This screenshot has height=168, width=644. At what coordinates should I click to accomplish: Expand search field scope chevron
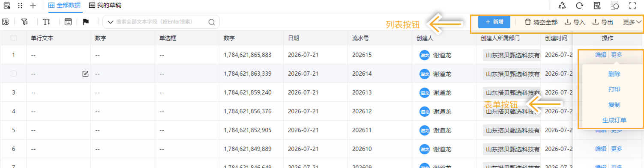pos(111,22)
